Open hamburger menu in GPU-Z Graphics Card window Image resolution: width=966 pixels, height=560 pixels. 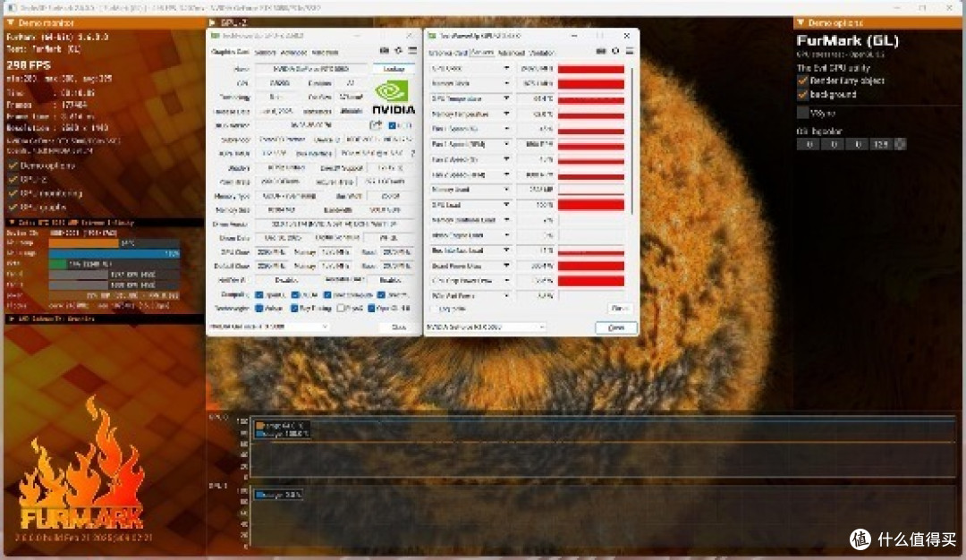[x=412, y=50]
